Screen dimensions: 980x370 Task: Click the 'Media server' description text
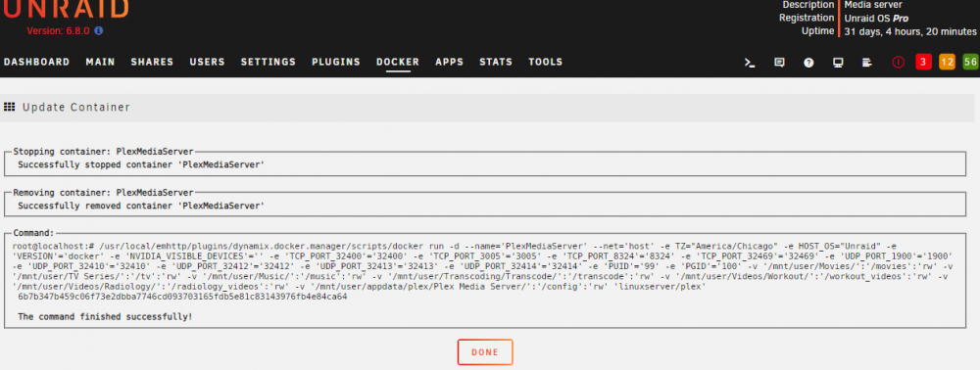click(x=873, y=5)
